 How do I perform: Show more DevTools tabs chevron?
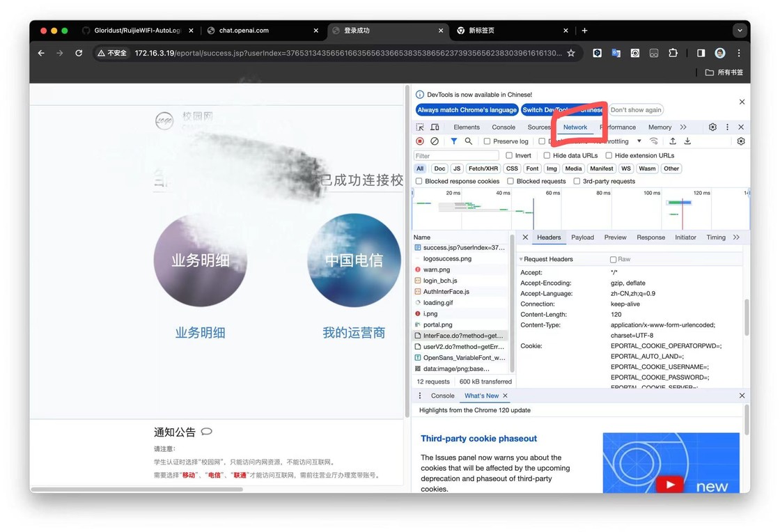[683, 127]
